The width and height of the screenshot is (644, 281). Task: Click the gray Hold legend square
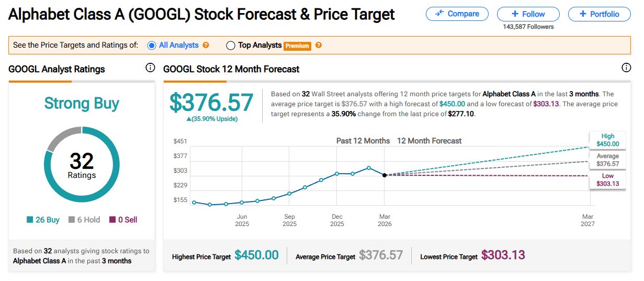coord(73,220)
